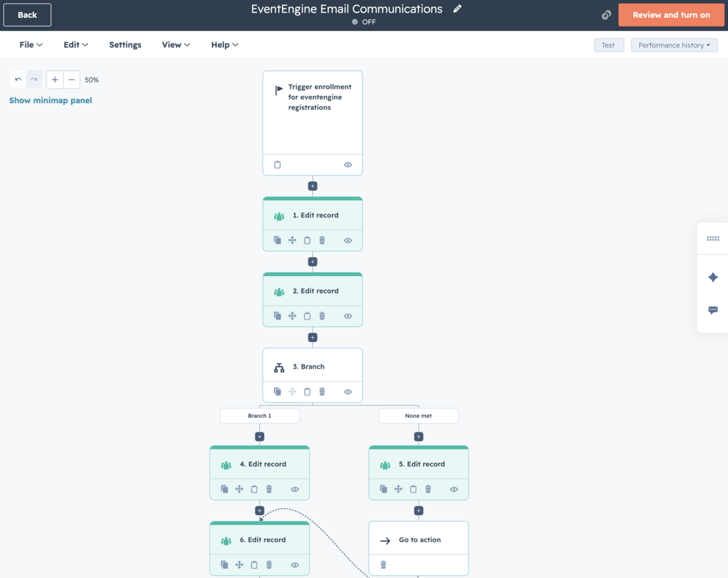Add action plus button below trigger card
Image resolution: width=728 pixels, height=578 pixels.
(312, 186)
